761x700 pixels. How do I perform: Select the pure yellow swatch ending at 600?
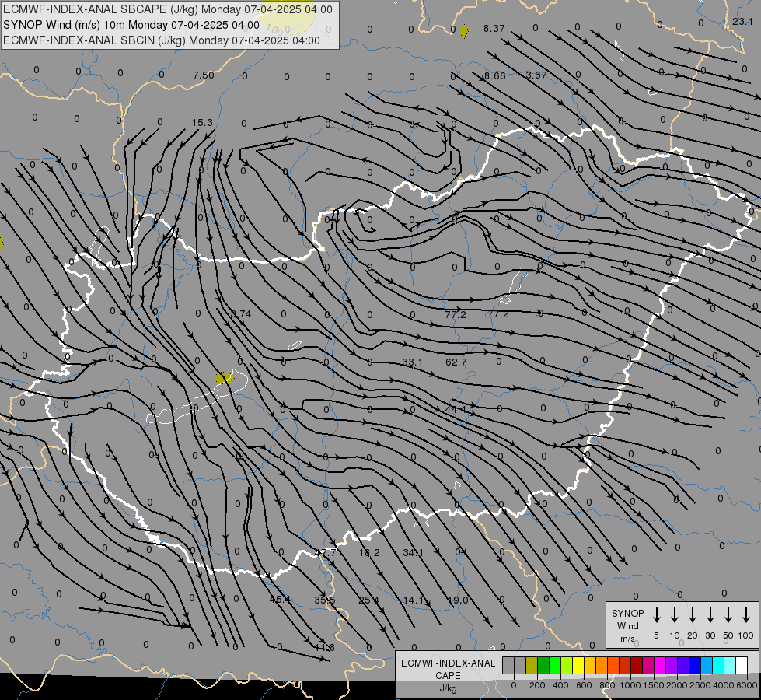(578, 665)
